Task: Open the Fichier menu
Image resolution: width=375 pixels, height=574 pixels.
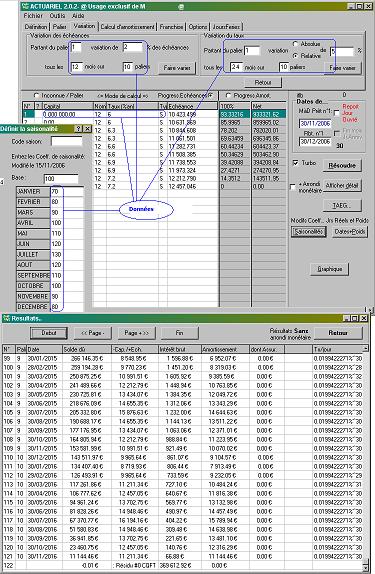Action: pyautogui.click(x=33, y=16)
